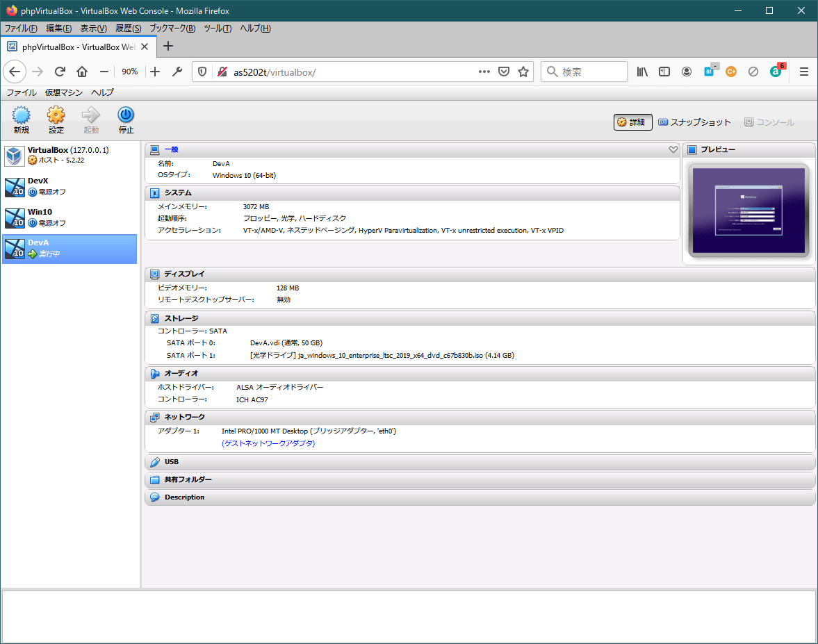The width and height of the screenshot is (818, 644).
Task: Click the プレビュー panel header
Action: [749, 149]
